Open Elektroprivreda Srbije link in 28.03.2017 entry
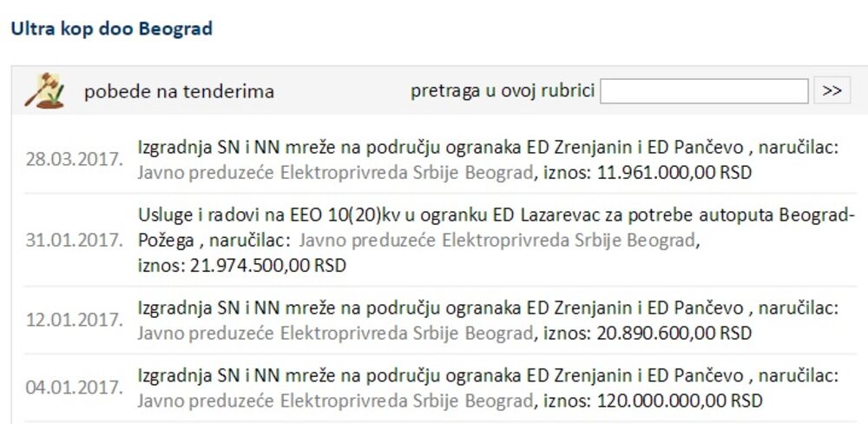 pyautogui.click(x=334, y=172)
